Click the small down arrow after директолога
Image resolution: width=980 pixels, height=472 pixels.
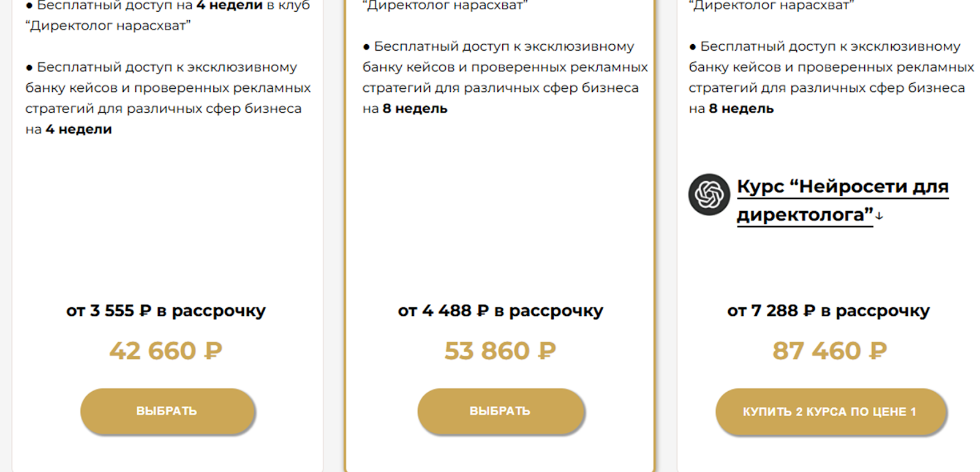[880, 216]
